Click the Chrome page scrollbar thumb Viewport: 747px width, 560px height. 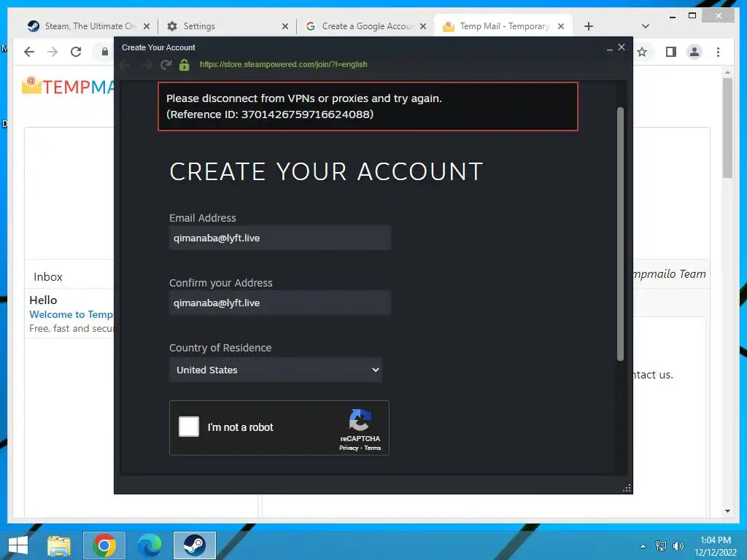click(727, 128)
